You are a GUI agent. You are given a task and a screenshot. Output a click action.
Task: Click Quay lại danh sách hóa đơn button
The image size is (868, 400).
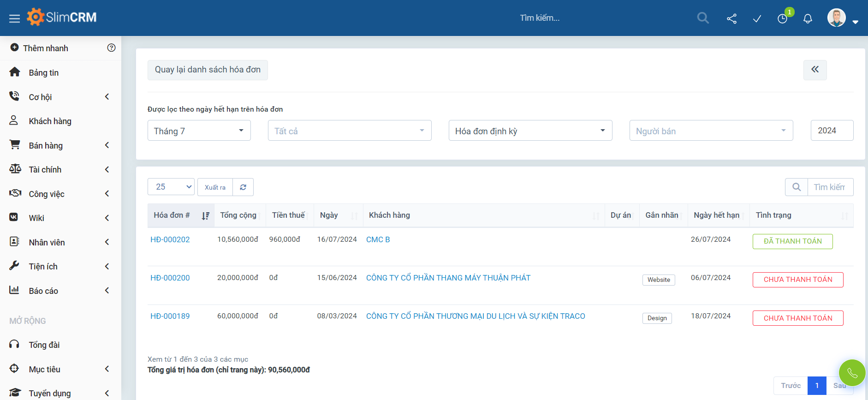(x=208, y=70)
